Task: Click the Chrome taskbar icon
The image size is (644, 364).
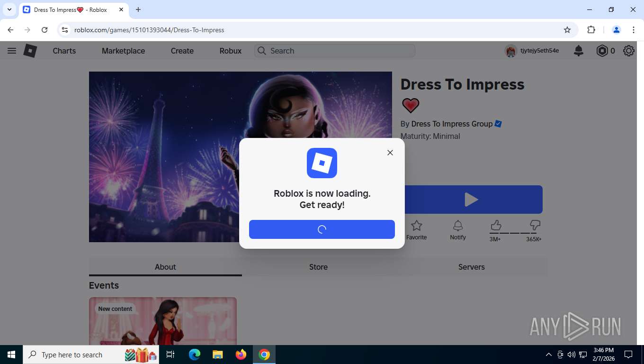Action: click(x=264, y=355)
